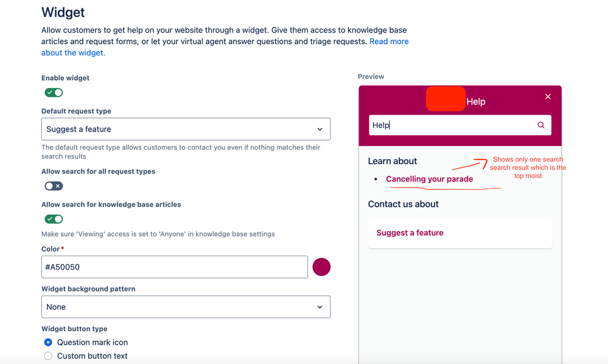Close the Help widget preview
This screenshot has width=608, height=364.
click(x=548, y=97)
